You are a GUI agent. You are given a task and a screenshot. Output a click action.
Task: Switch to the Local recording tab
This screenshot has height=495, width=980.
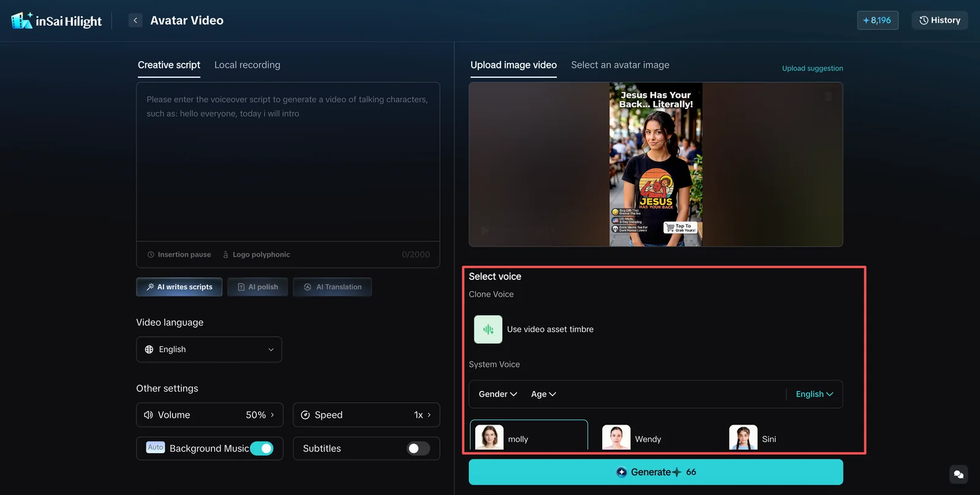pyautogui.click(x=247, y=65)
